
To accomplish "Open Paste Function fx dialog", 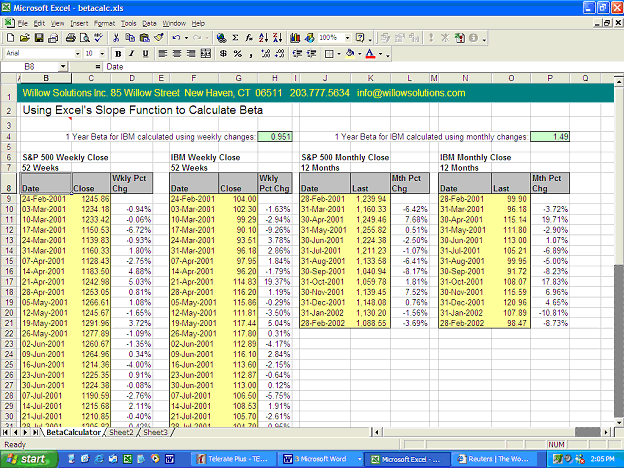I will (x=249, y=38).
